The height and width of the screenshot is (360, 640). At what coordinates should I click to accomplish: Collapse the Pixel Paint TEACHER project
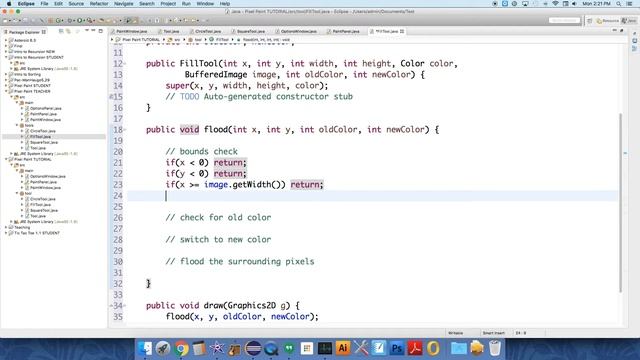tap(6, 91)
